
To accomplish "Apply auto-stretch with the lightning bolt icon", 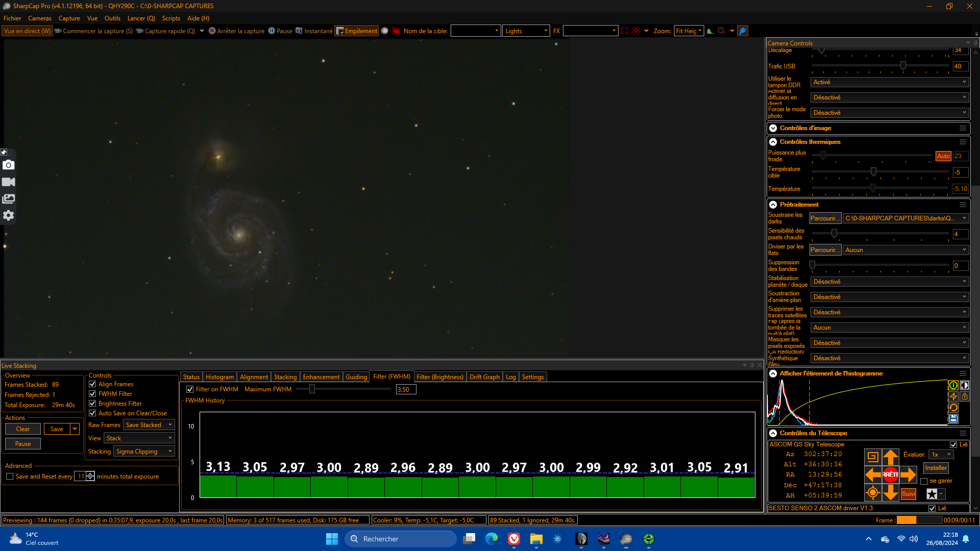I will [953, 396].
